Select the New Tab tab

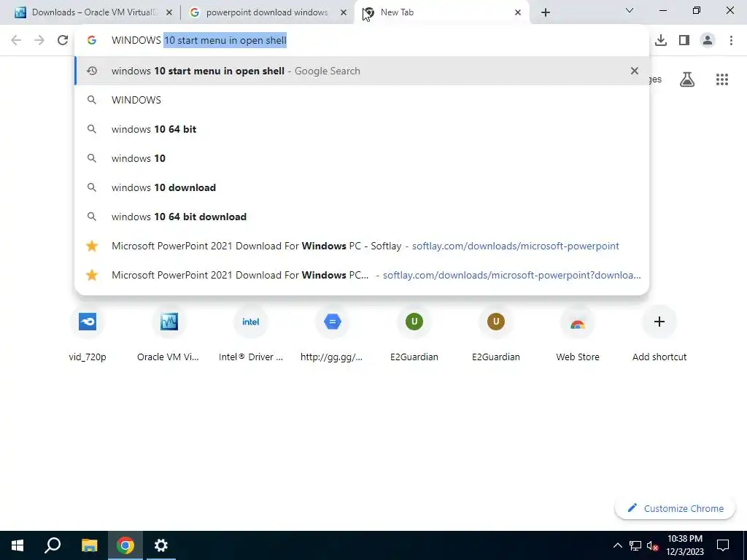pos(442,12)
